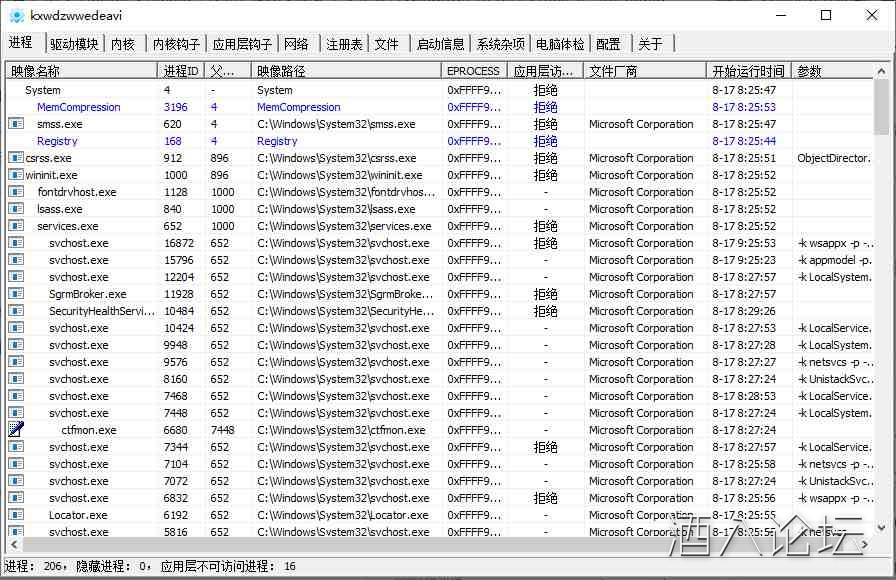The width and height of the screenshot is (896, 580).
Task: Switch to the 内核 tab
Action: (123, 44)
